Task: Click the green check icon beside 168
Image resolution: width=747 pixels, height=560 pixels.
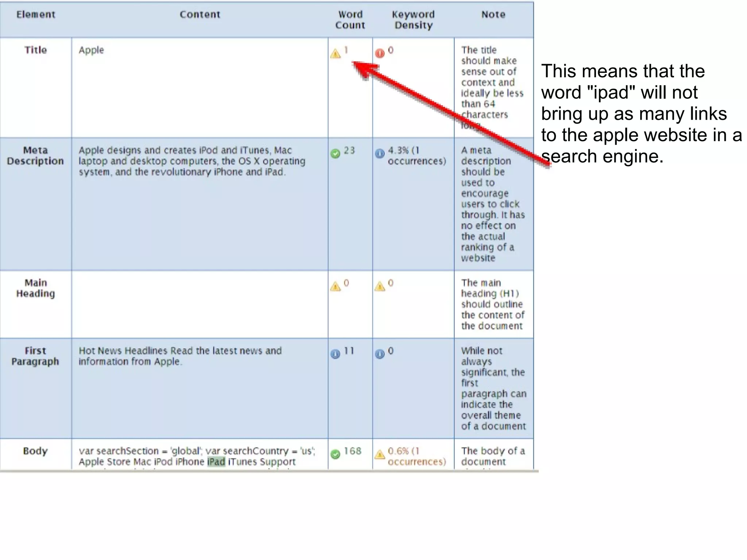Action: tap(335, 454)
